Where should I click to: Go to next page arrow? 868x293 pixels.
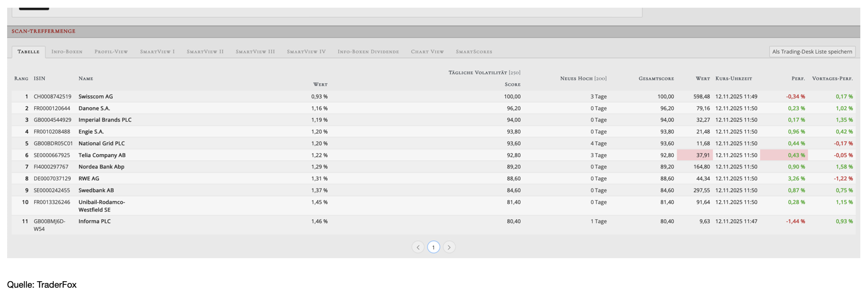(x=449, y=248)
